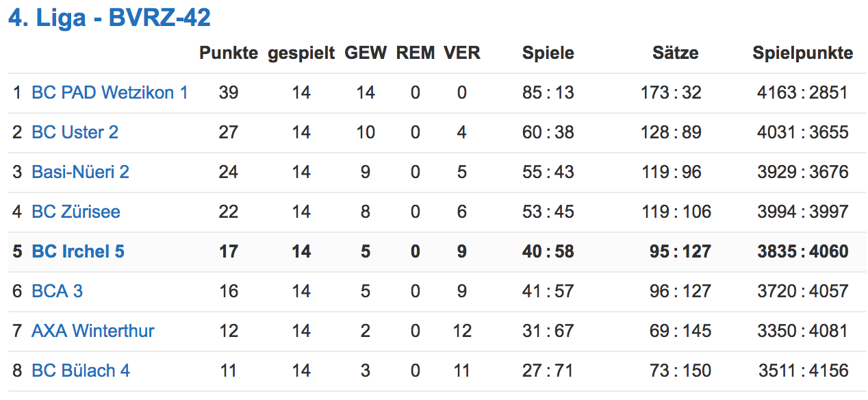Viewport: 868px width, 400px height.
Task: Open the BC Uster 2 team link
Action: coord(75,132)
